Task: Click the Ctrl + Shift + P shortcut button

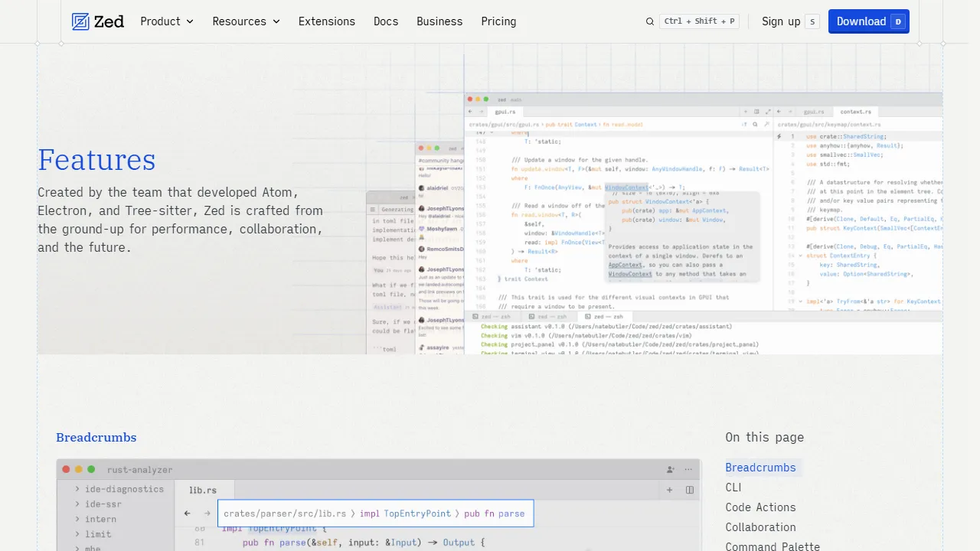Action: click(x=699, y=21)
